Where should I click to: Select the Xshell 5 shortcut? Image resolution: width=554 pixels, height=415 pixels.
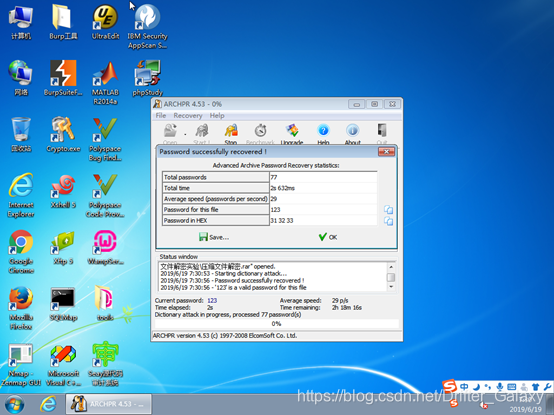(63, 191)
